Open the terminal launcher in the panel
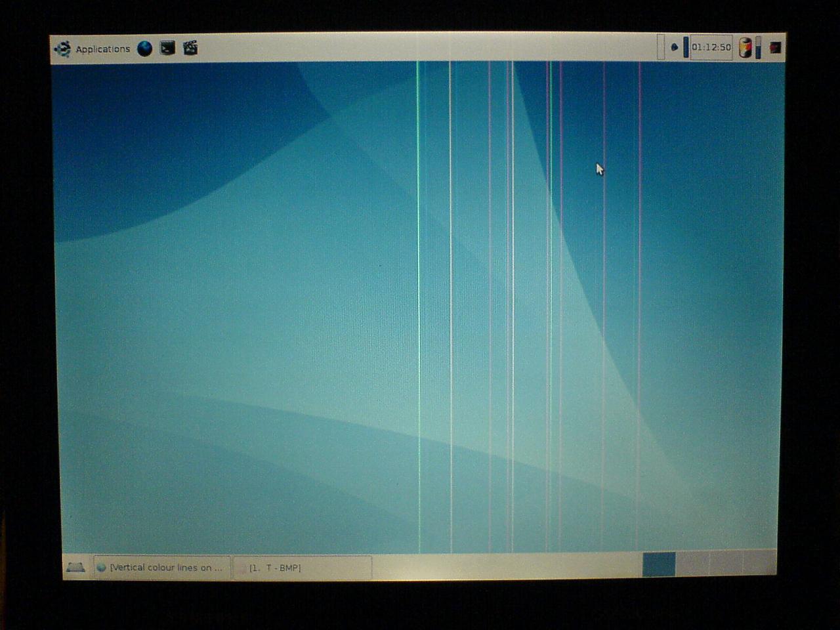 pos(167,47)
